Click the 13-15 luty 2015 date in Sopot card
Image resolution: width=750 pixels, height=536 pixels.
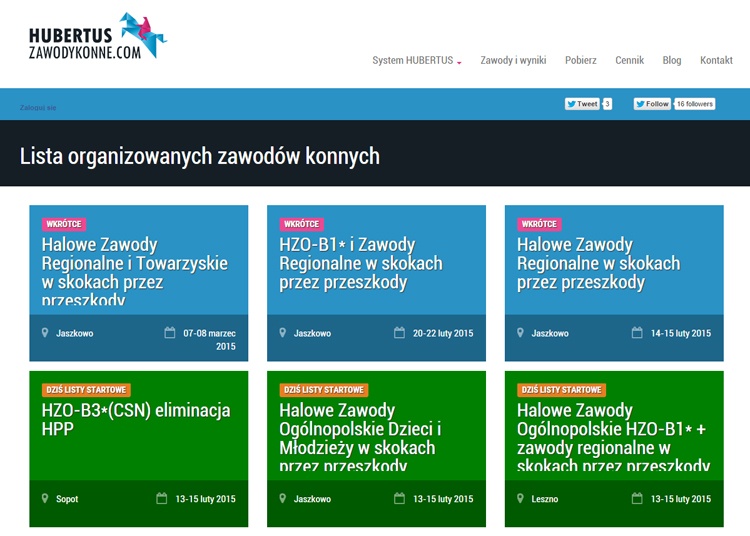[x=205, y=499]
